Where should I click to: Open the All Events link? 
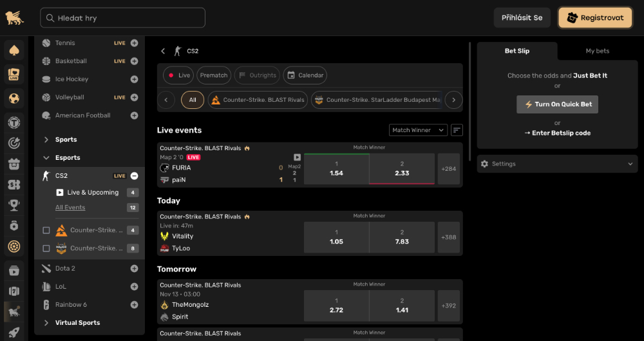pos(70,208)
